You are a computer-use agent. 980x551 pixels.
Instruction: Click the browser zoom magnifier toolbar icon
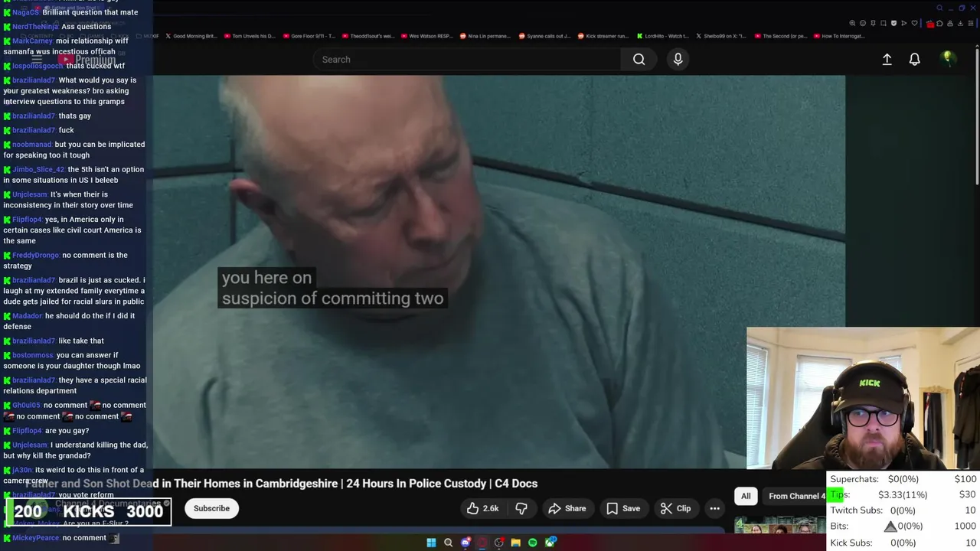click(852, 23)
